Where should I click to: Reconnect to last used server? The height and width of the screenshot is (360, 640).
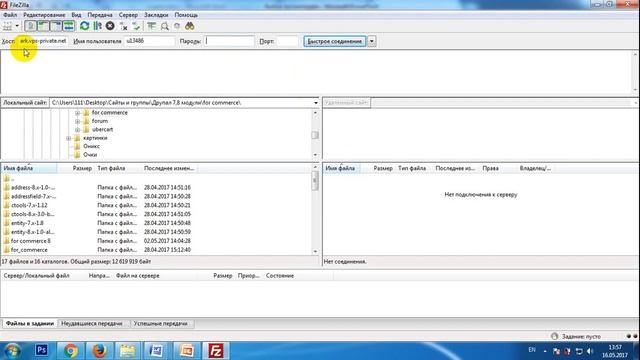136,26
